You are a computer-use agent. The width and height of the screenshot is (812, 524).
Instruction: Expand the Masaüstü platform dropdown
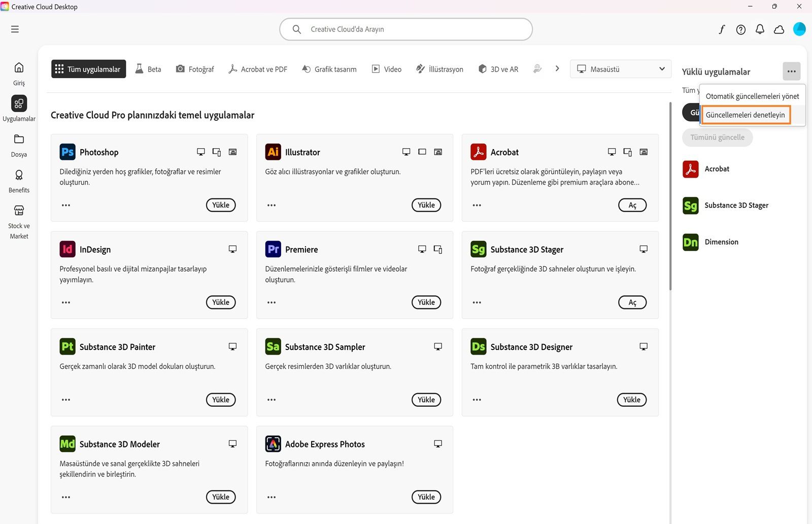point(620,69)
